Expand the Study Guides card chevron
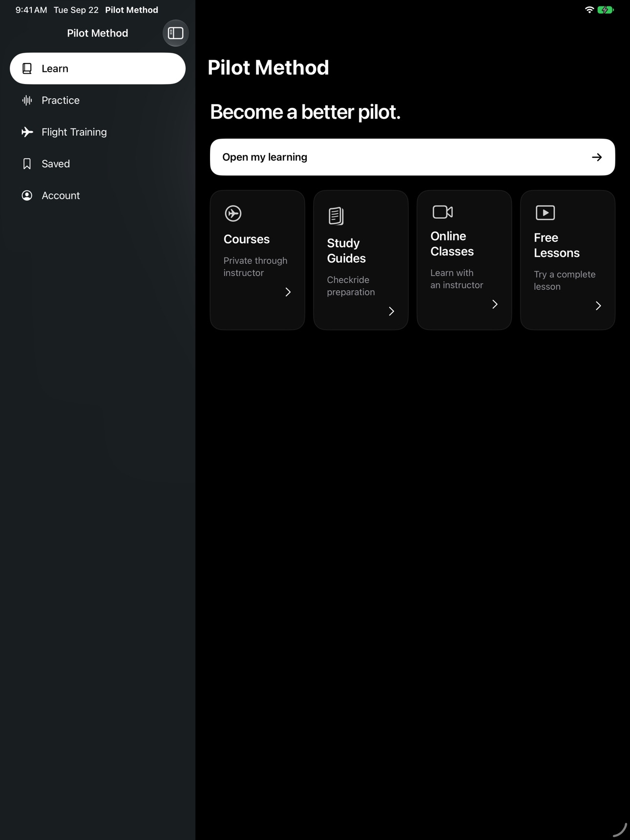Screen dimensions: 630x840 tap(392, 311)
